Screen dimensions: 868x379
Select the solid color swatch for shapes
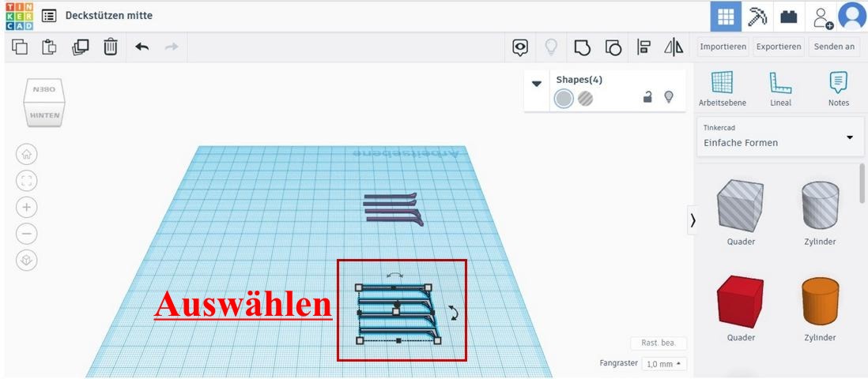tap(564, 99)
